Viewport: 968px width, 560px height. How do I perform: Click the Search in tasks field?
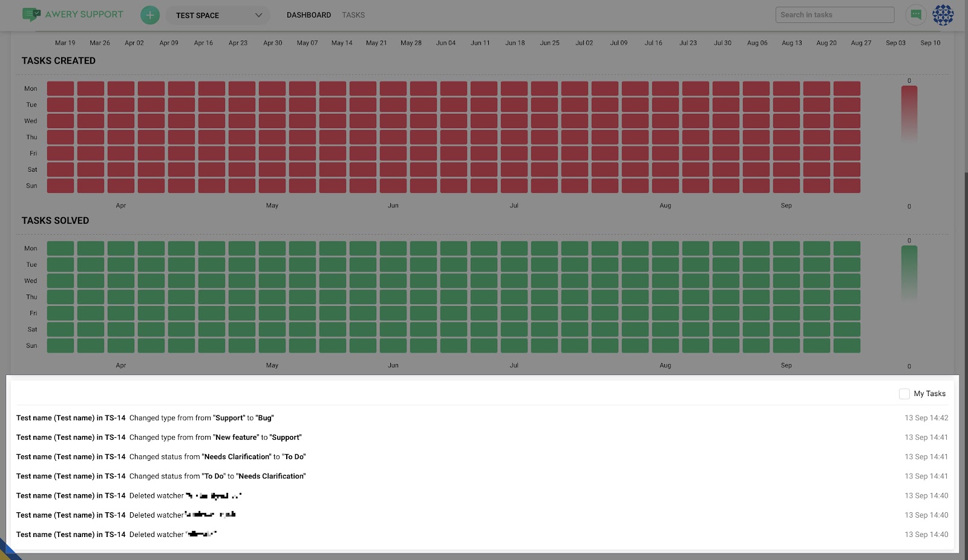(834, 15)
